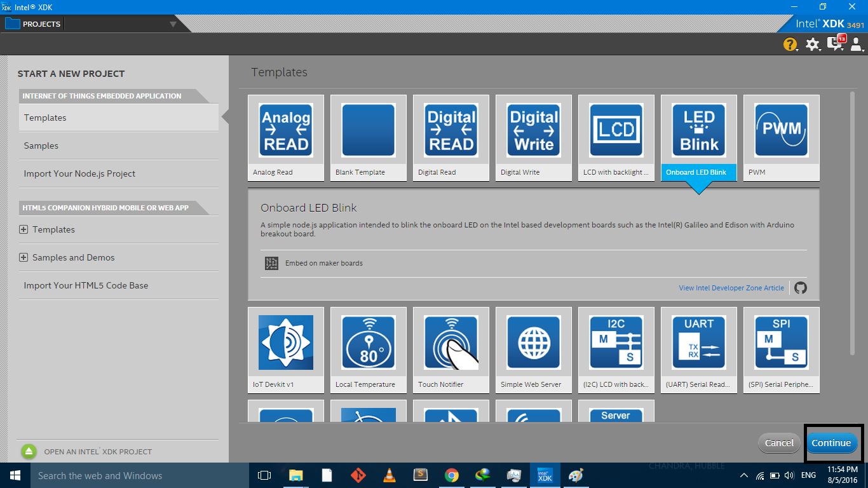Open Windows Start menu
This screenshot has height=488, width=868.
[x=15, y=475]
